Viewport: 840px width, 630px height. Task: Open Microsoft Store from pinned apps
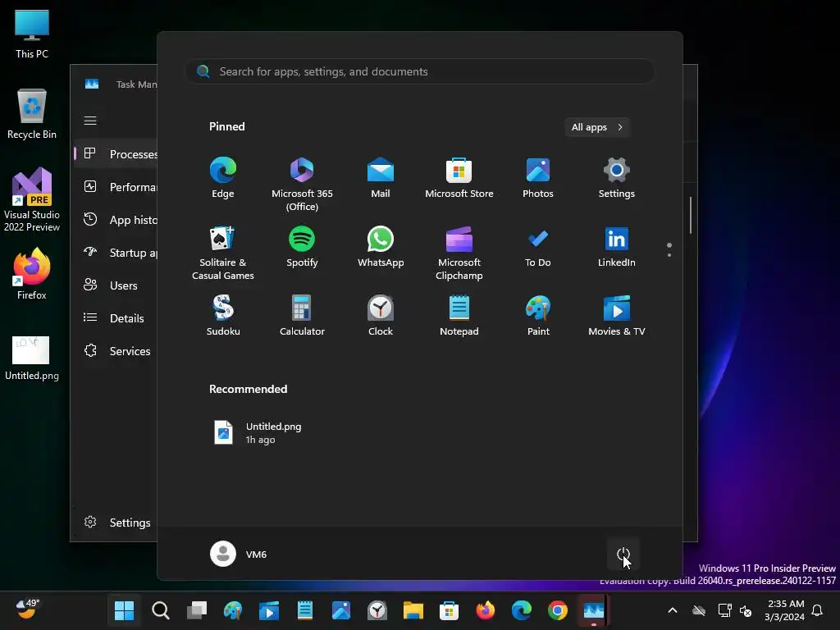[x=459, y=178]
